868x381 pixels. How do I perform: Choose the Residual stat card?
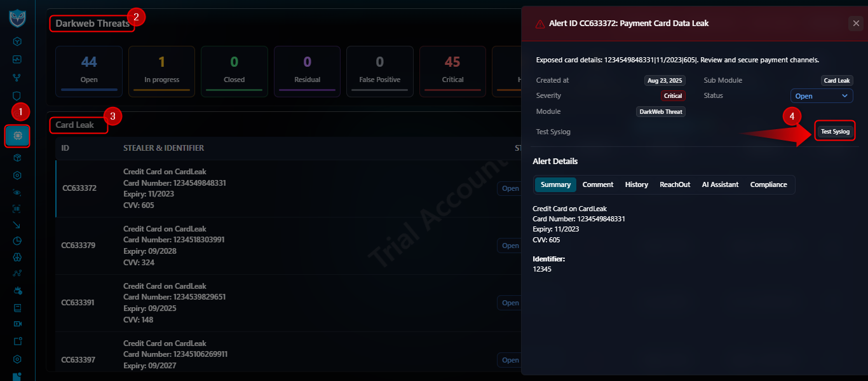pyautogui.click(x=307, y=71)
